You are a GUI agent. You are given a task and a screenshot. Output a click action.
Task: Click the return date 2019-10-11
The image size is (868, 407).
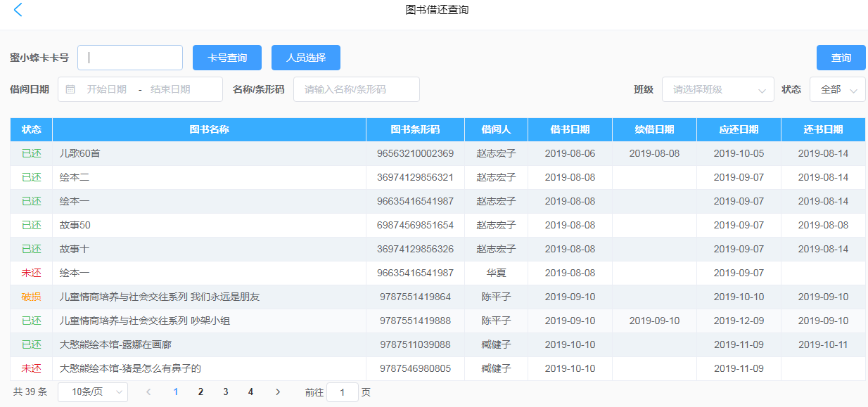pyautogui.click(x=824, y=344)
